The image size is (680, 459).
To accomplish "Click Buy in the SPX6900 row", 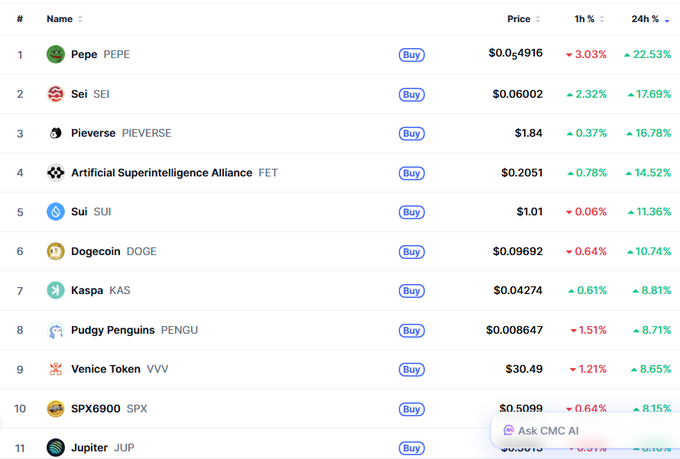I will 412,409.
